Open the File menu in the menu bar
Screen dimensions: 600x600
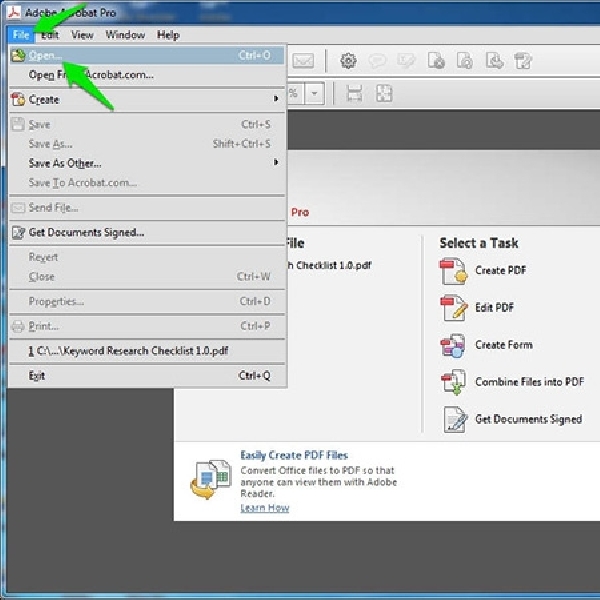click(x=21, y=35)
